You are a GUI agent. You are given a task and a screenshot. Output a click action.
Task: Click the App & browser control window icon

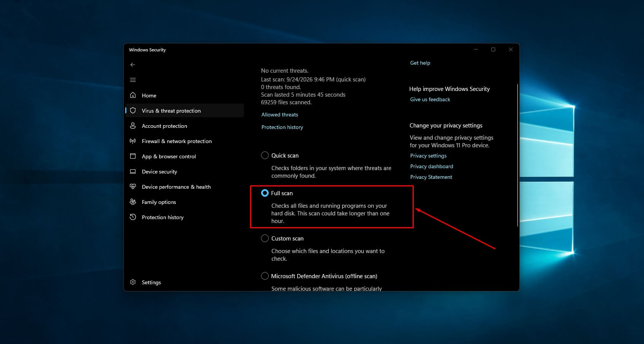coord(133,156)
